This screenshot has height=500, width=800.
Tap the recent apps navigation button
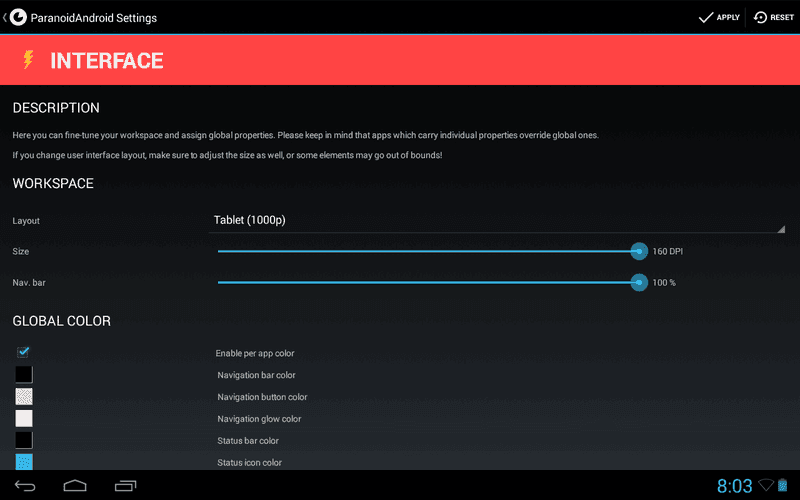tap(126, 486)
